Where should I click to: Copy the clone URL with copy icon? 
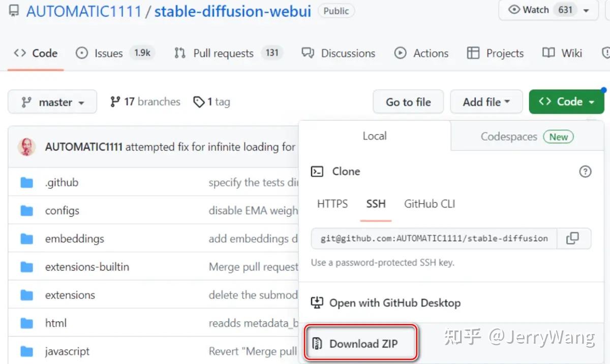[x=573, y=238]
